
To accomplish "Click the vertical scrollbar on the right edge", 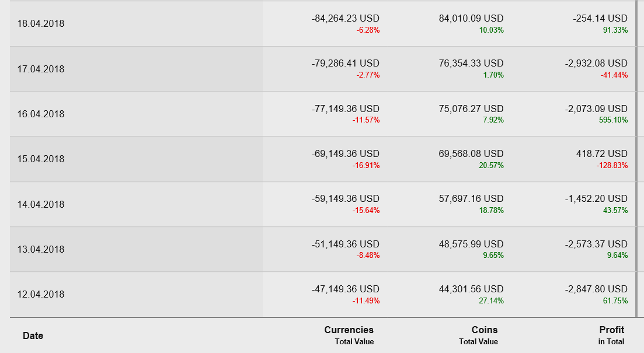I will (x=636, y=158).
